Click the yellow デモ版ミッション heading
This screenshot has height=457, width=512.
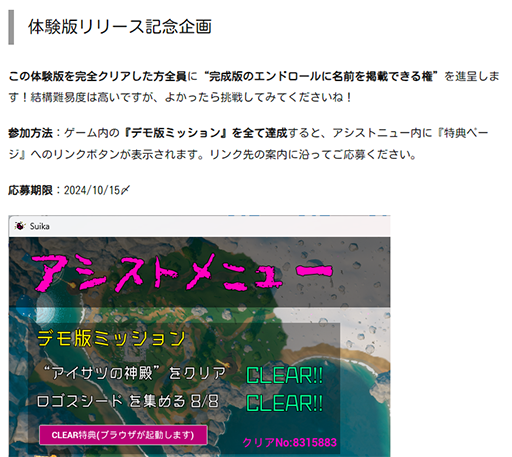(x=111, y=338)
